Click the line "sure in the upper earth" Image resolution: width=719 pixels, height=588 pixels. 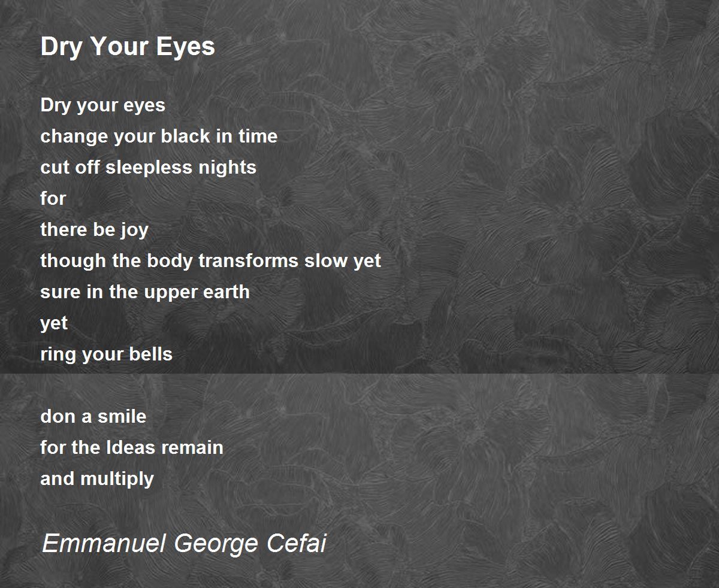pos(145,292)
